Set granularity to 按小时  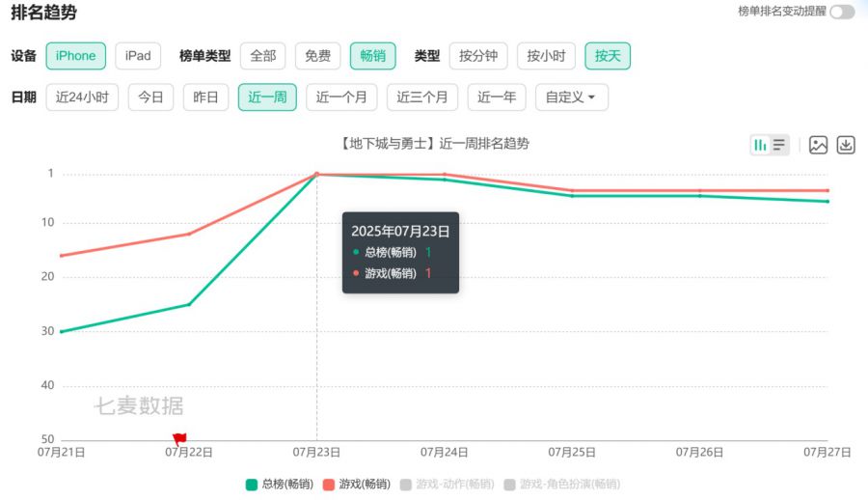click(547, 56)
